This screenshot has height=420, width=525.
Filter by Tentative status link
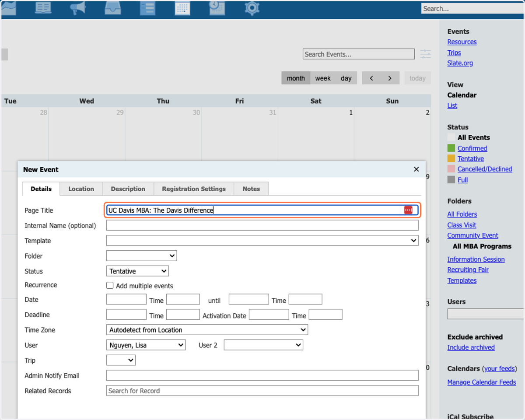[471, 159]
